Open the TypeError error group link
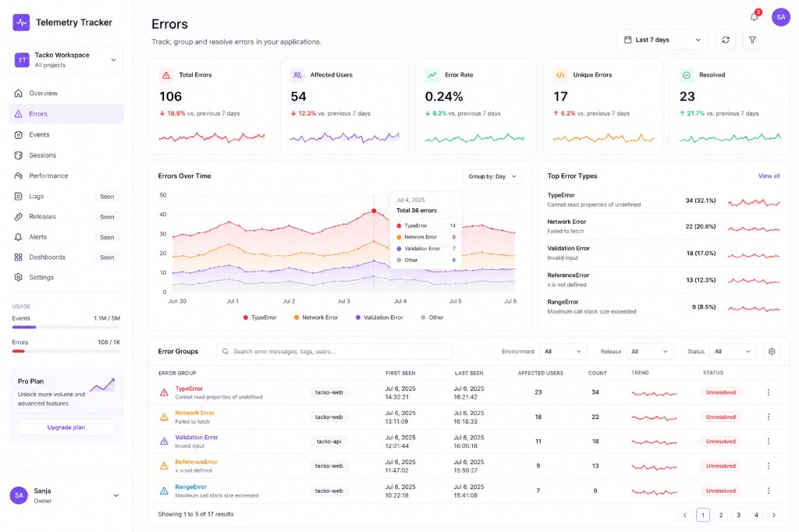 (189, 388)
